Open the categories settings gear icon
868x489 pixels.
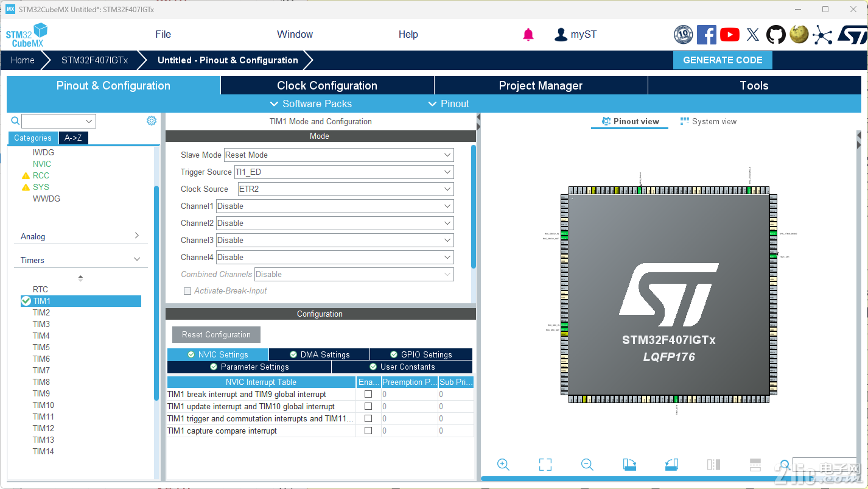tap(152, 121)
